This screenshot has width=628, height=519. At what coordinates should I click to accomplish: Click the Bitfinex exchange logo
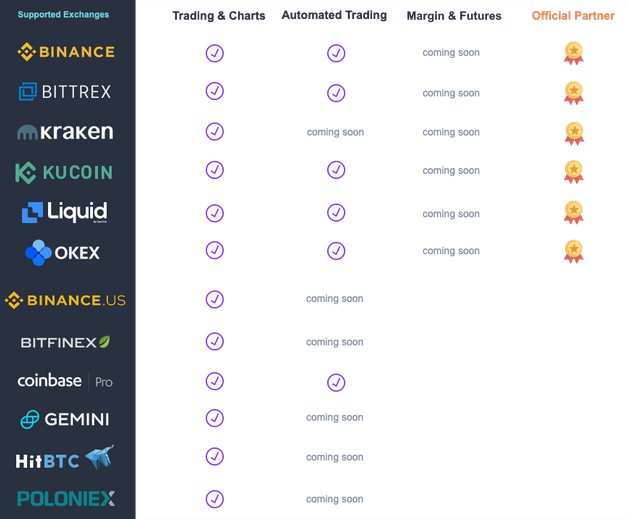coord(65,342)
